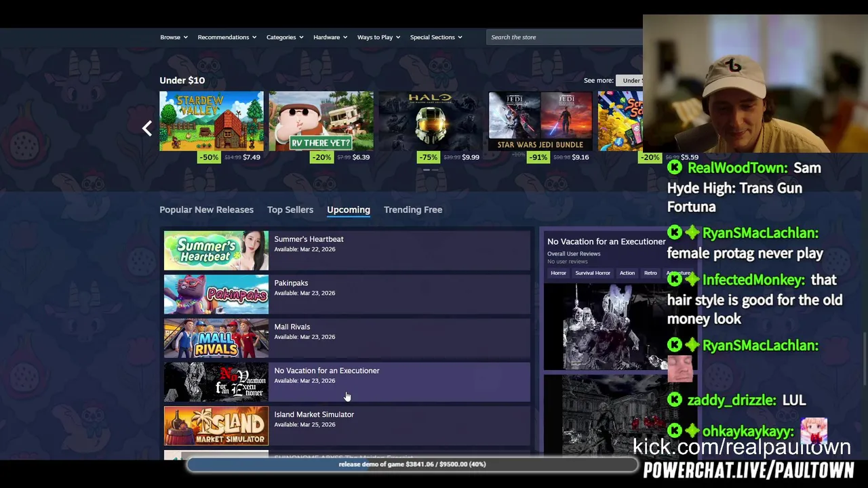Click the Star Wars Jedi Bundle $9.16 price
Image resolution: width=868 pixels, height=488 pixels.
tap(580, 157)
